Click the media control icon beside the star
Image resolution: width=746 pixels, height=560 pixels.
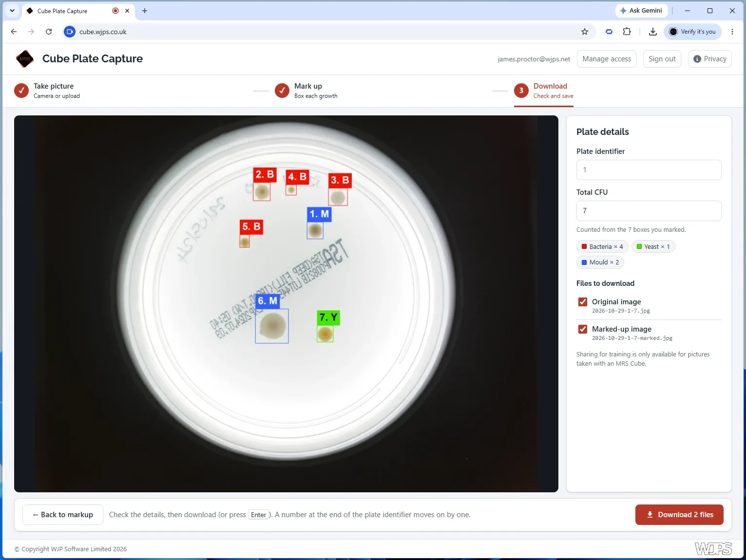point(609,32)
